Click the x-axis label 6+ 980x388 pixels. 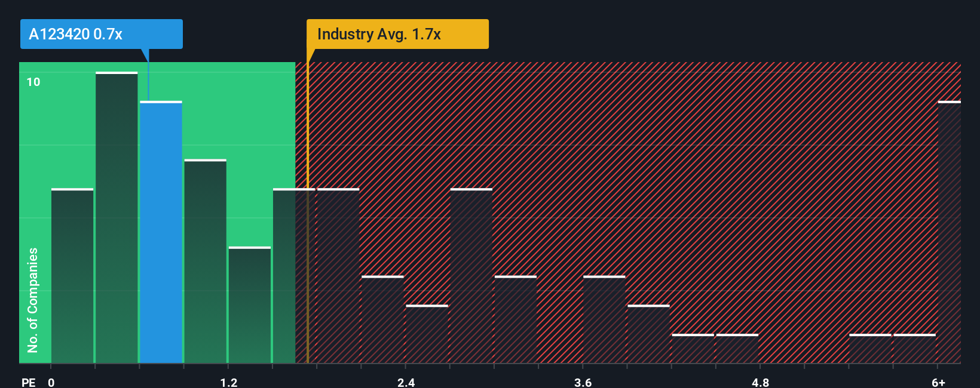(x=939, y=382)
